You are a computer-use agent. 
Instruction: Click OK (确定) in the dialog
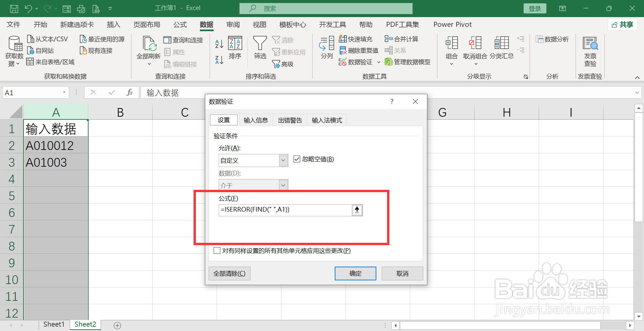(x=356, y=273)
